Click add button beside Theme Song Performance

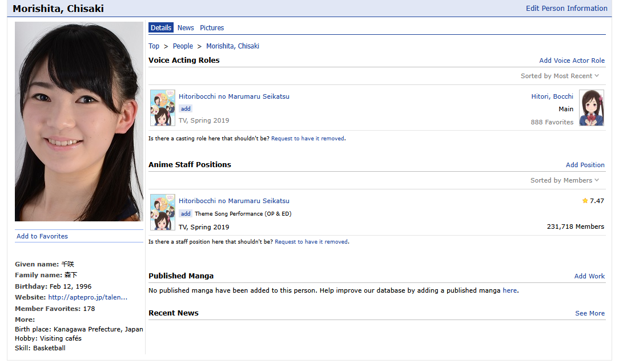[x=186, y=213]
